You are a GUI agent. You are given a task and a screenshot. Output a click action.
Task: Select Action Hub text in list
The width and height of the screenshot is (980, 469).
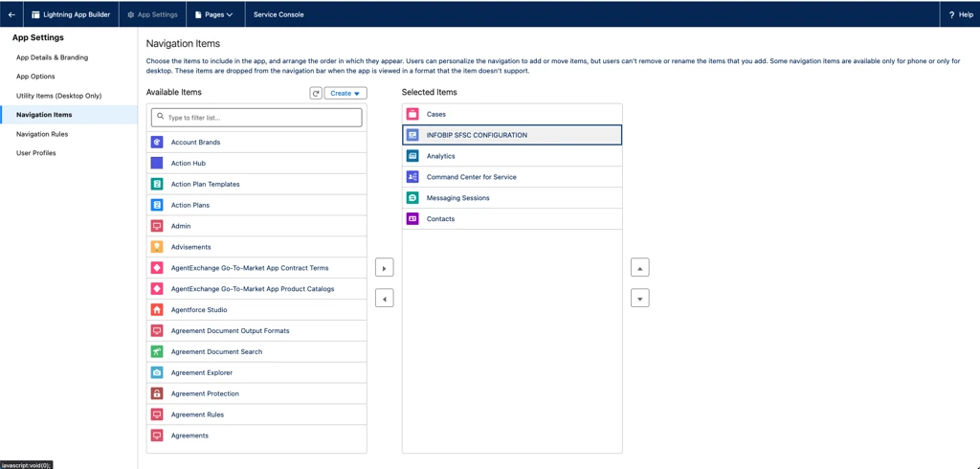pyautogui.click(x=189, y=164)
